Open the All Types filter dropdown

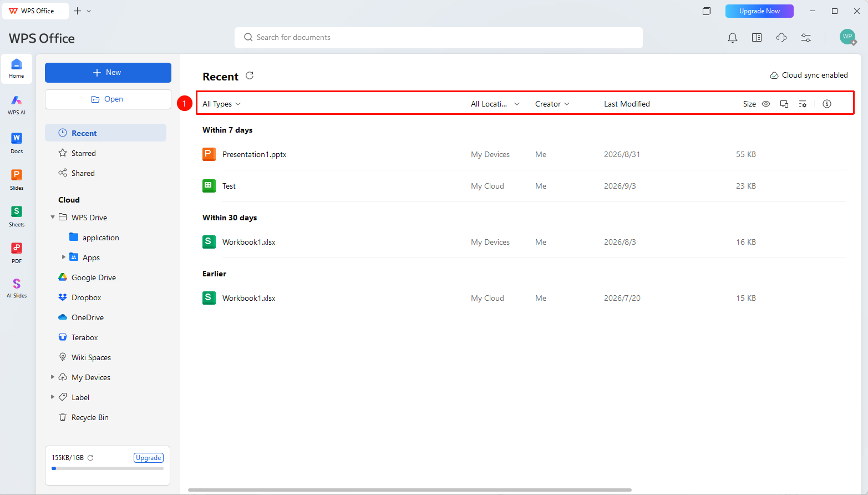pos(221,104)
